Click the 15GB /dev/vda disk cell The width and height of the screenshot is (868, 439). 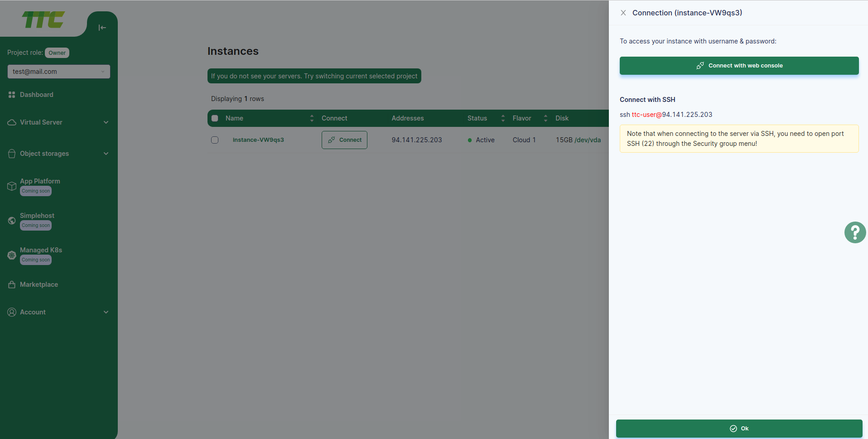tap(579, 140)
